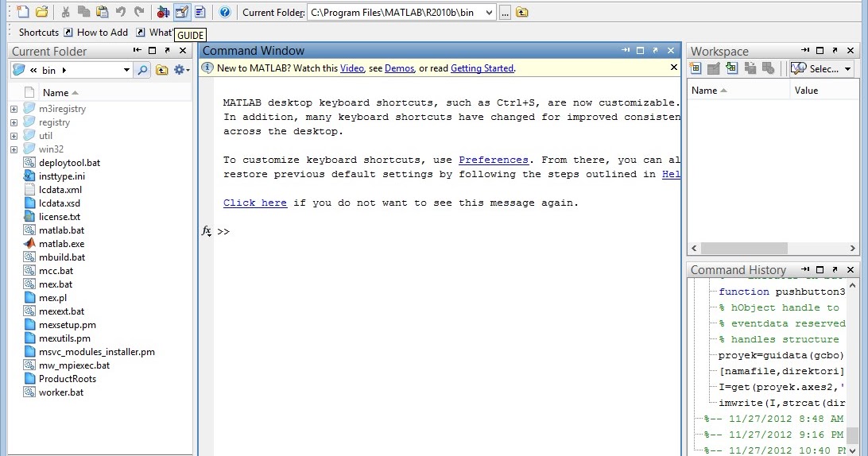868x456 pixels.
Task: Open MATLAB Help with question mark icon
Action: click(225, 12)
